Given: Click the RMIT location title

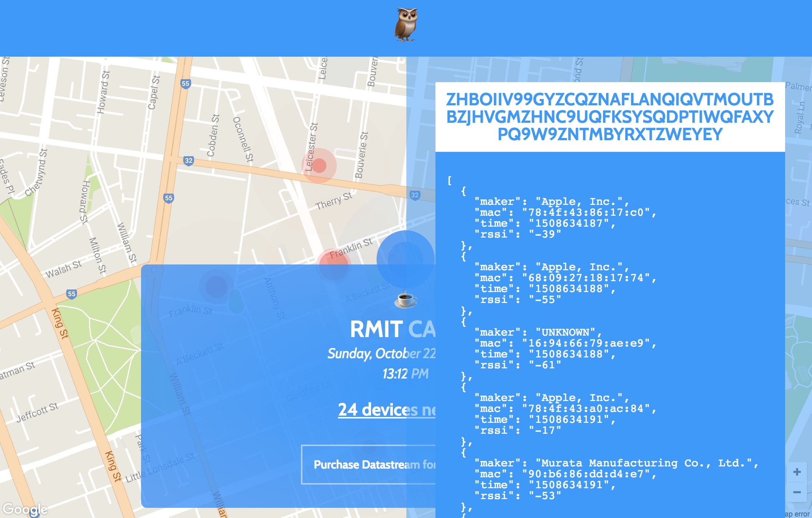Looking at the screenshot, I should pyautogui.click(x=393, y=329).
